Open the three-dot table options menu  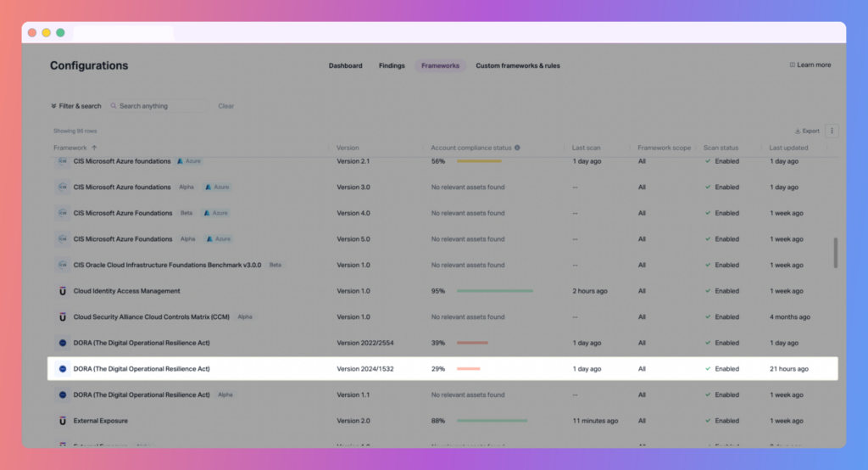(832, 131)
